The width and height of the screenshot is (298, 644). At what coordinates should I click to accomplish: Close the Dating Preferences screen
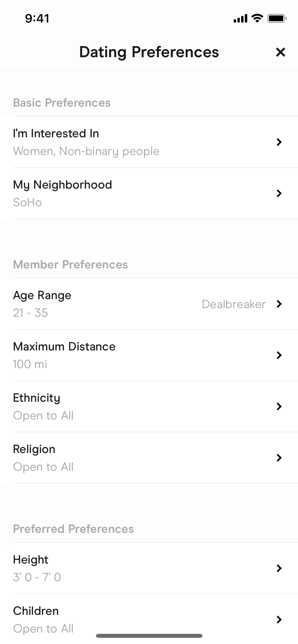point(280,52)
